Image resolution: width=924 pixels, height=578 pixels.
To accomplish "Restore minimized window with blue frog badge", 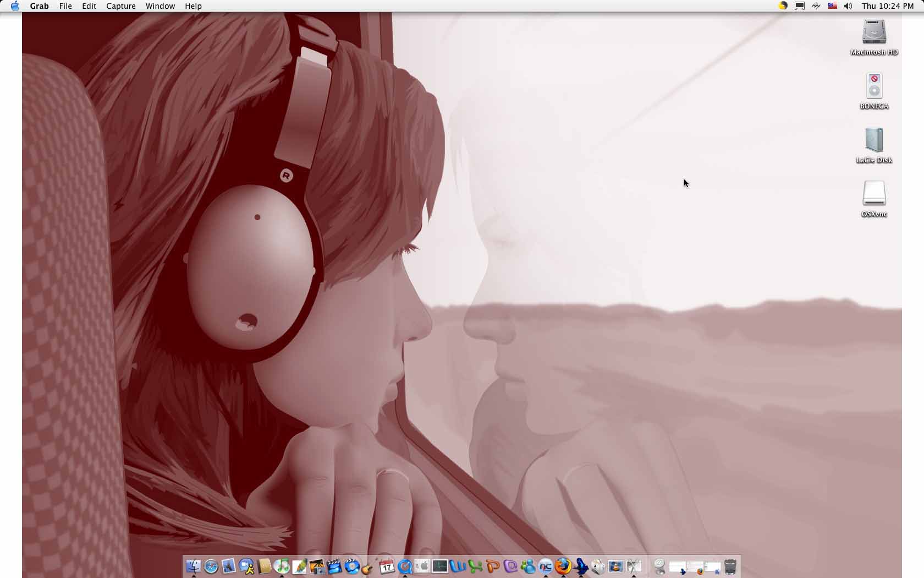I will 678,567.
